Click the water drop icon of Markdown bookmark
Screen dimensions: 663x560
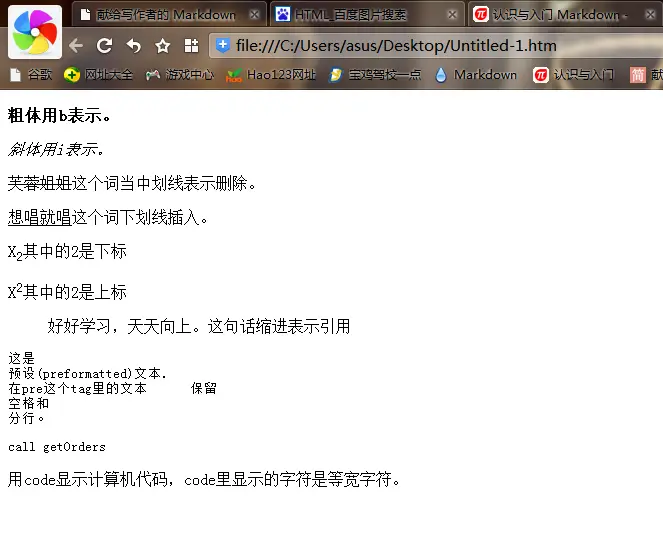[x=441, y=75]
